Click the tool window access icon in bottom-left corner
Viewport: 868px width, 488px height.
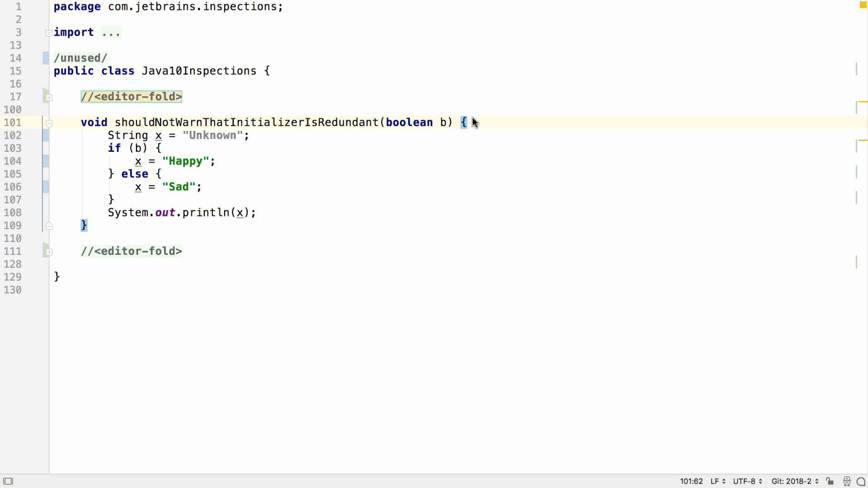8,481
